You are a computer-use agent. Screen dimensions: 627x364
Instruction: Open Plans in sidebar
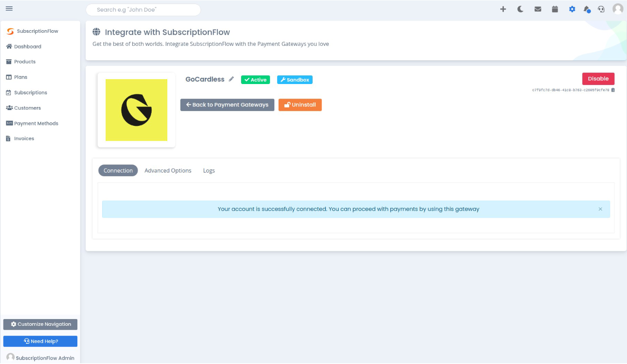17,77
